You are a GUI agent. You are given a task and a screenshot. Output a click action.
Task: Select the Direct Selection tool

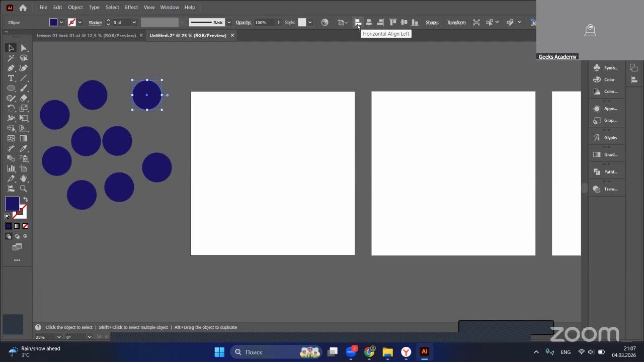point(24,48)
